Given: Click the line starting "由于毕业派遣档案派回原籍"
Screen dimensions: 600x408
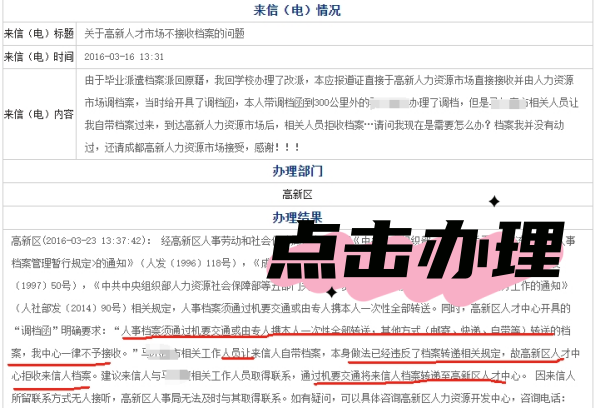Looking at the screenshot, I should click(x=329, y=80).
